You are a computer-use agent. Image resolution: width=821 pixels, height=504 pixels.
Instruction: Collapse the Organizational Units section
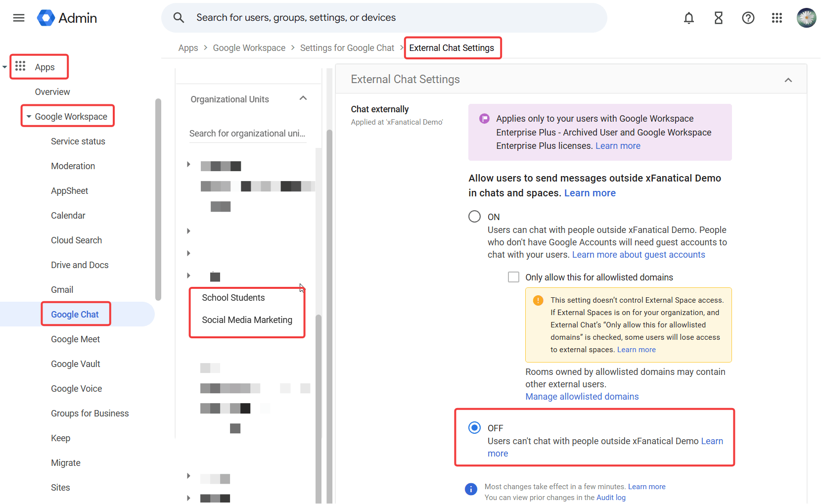(303, 98)
